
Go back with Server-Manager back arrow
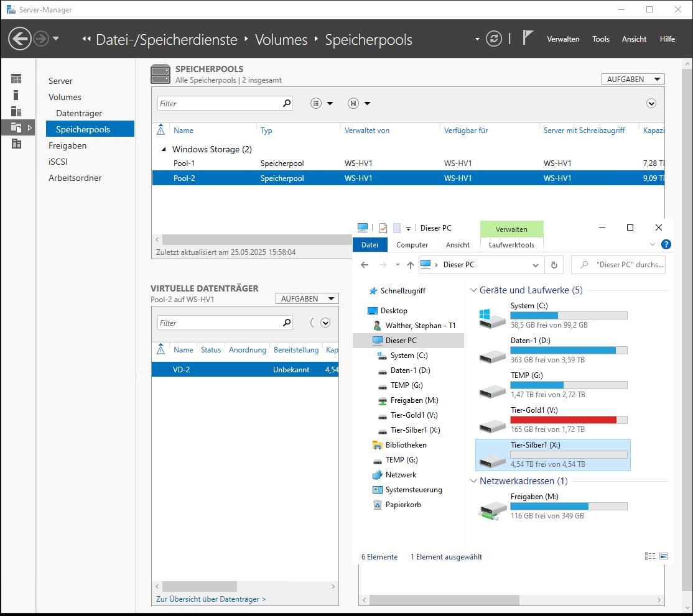(20, 39)
